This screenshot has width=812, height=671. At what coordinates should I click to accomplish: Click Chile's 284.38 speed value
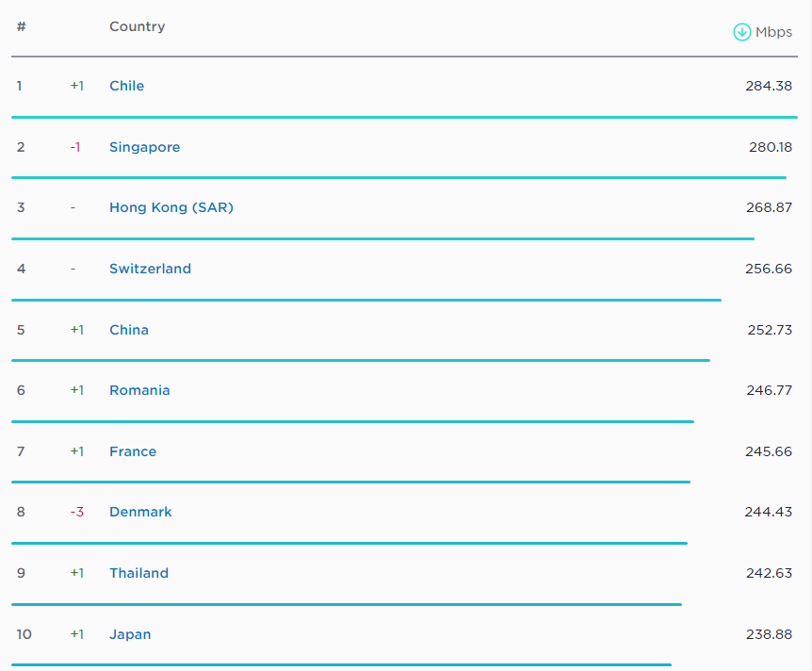click(769, 86)
